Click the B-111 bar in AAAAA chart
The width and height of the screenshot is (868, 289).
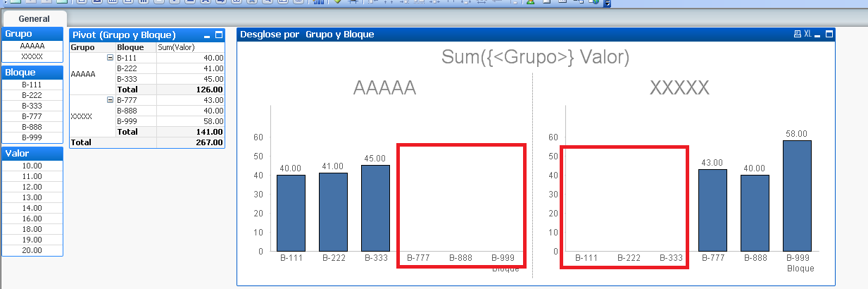pos(291,213)
